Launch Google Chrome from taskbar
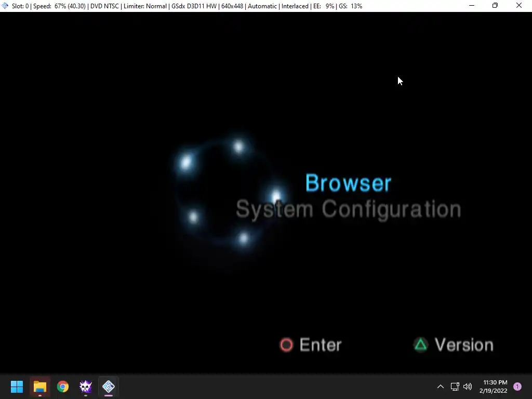Viewport: 532px width, 399px height. point(63,387)
